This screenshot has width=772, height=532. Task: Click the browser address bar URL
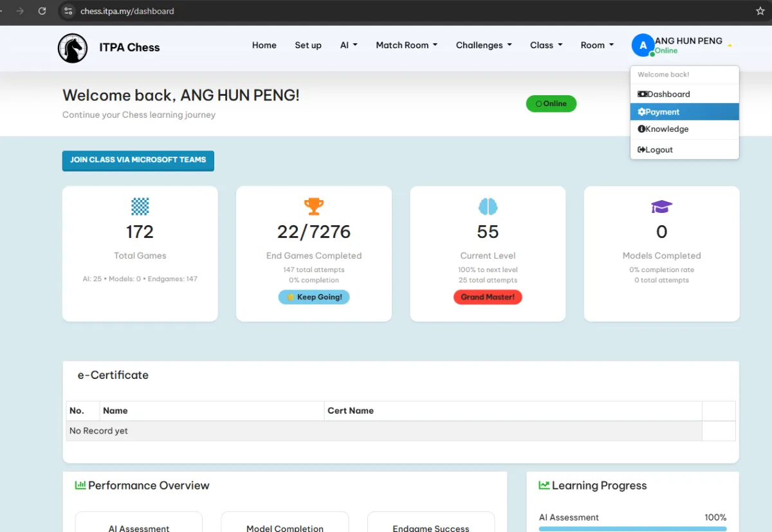[x=127, y=11]
